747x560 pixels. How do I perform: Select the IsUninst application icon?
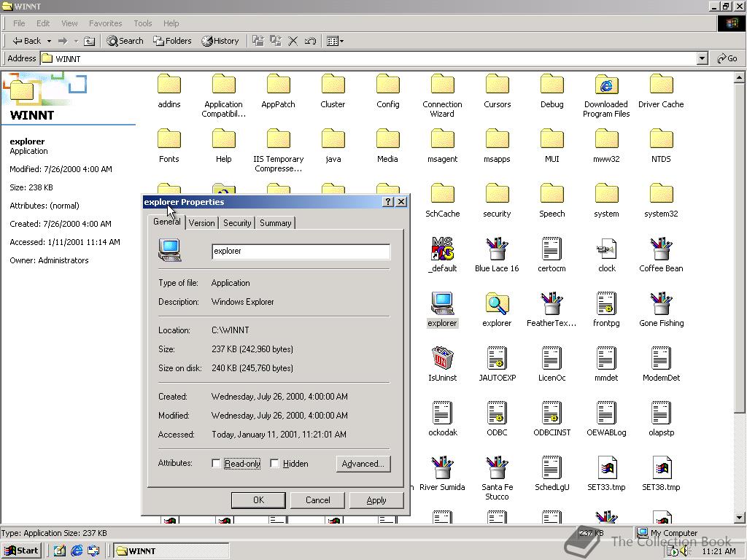click(443, 365)
